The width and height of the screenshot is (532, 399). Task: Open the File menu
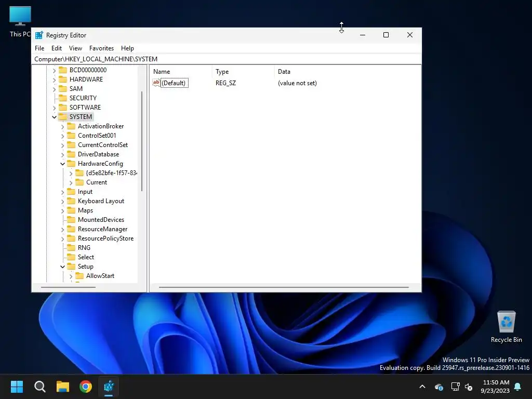point(39,48)
